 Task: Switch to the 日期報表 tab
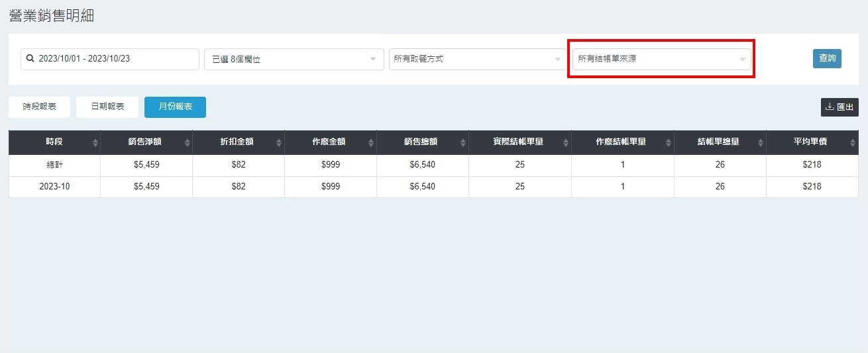[107, 107]
